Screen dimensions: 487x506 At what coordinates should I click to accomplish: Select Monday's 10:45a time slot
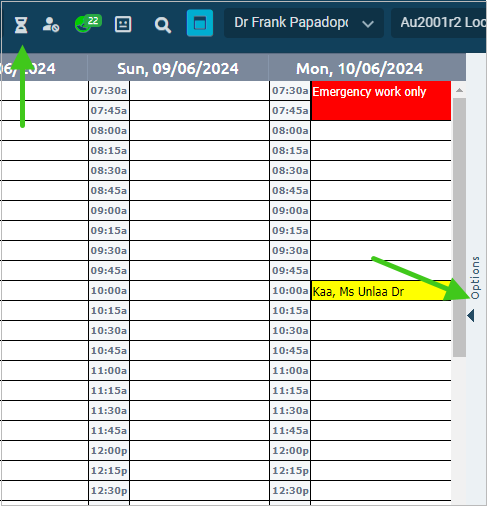point(381,351)
